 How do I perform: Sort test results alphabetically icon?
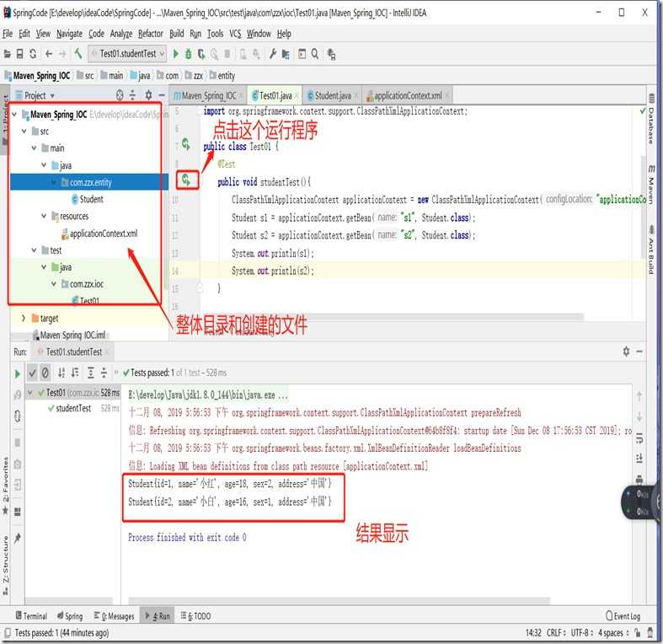(61, 373)
